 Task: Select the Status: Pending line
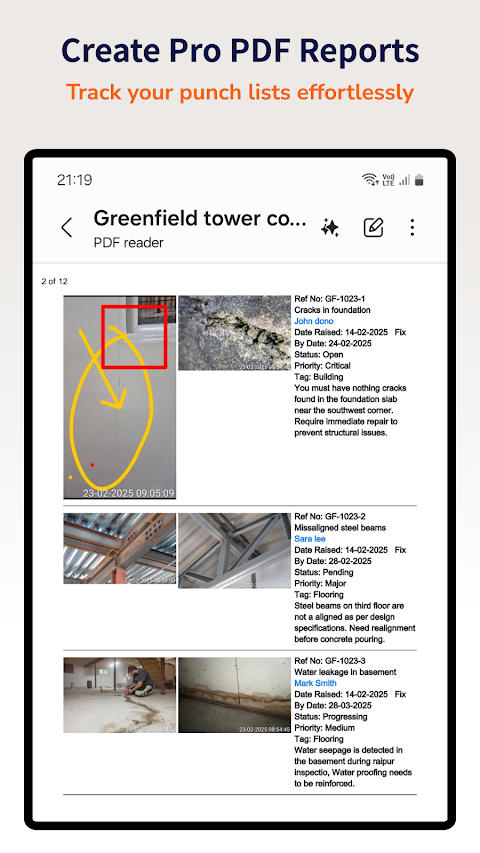324,572
